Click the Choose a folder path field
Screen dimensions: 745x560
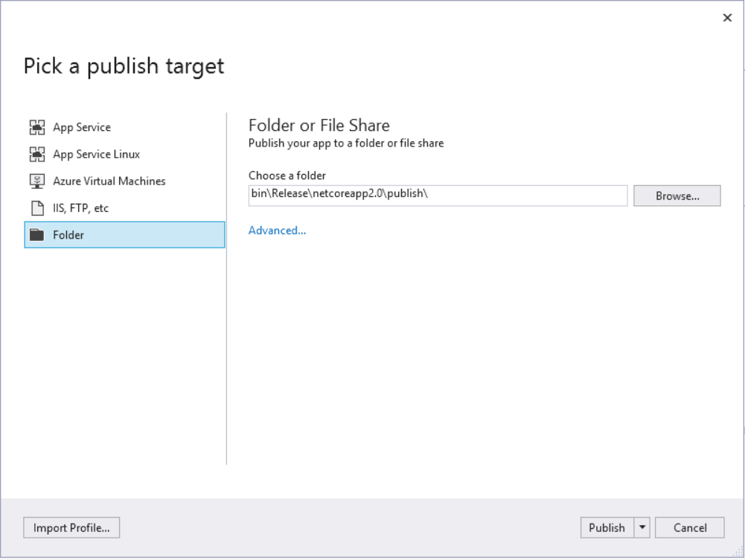[438, 196]
